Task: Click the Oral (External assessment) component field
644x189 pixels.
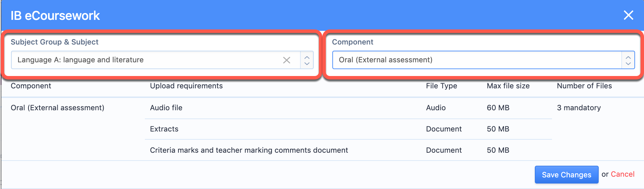Action: pos(483,60)
